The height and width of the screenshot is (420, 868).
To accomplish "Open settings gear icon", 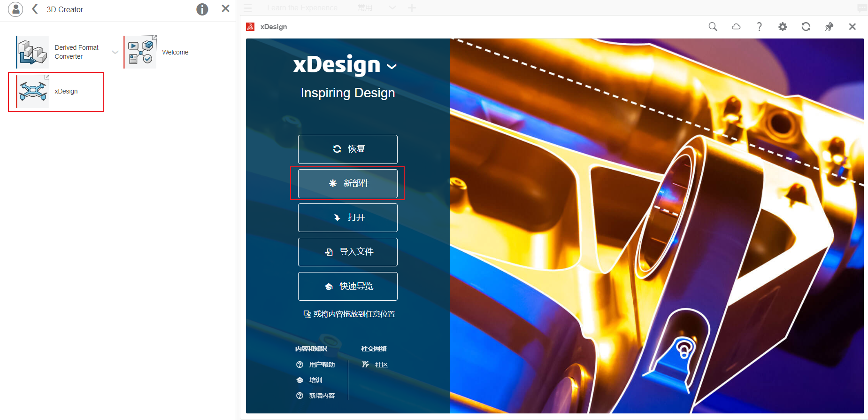I will pos(783,27).
